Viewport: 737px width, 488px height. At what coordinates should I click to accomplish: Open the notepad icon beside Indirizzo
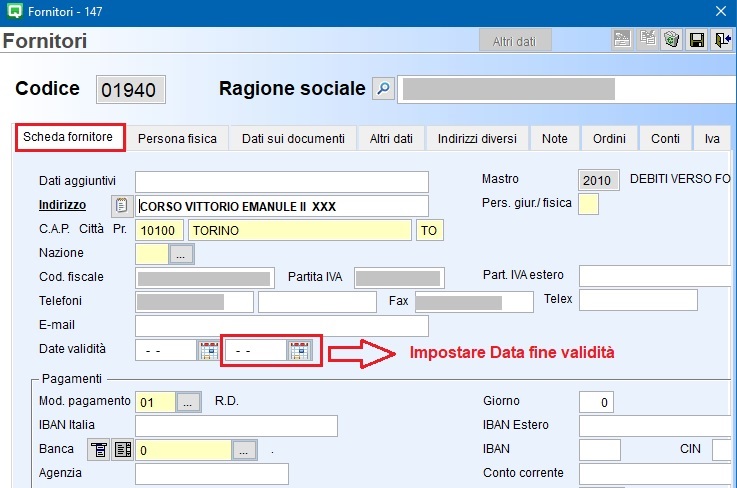pyautogui.click(x=122, y=206)
